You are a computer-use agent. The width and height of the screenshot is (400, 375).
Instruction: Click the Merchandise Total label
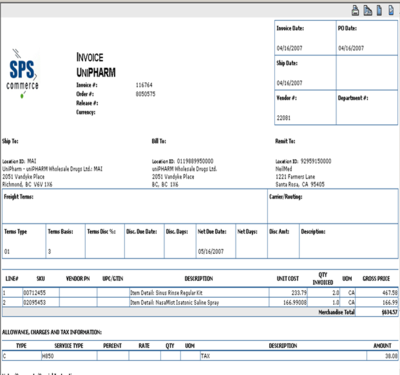point(337,312)
